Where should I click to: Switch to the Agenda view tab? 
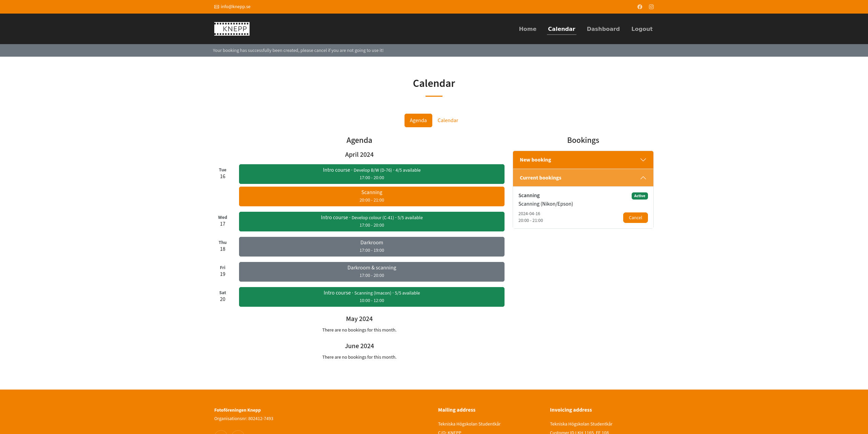[418, 120]
